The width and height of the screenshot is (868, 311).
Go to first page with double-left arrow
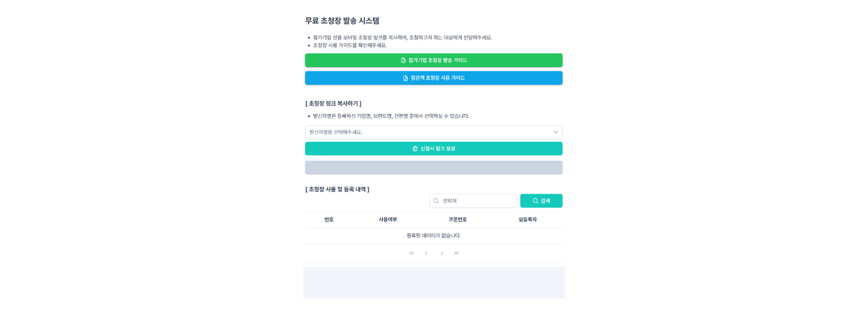[411, 253]
